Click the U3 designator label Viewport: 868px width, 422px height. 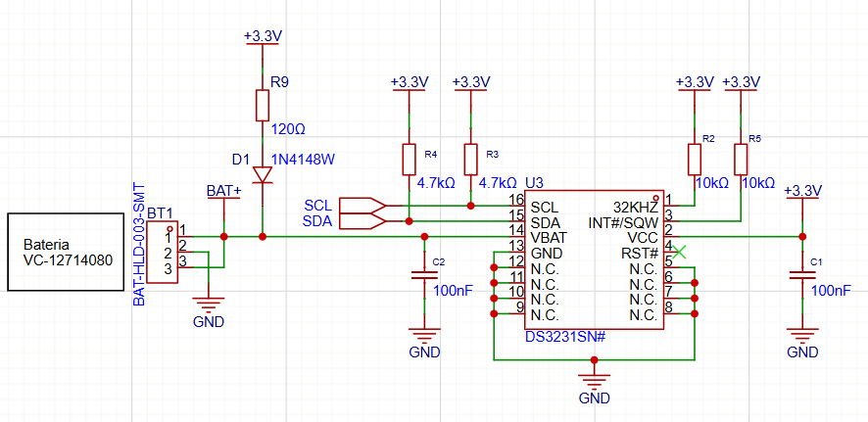pos(533,182)
